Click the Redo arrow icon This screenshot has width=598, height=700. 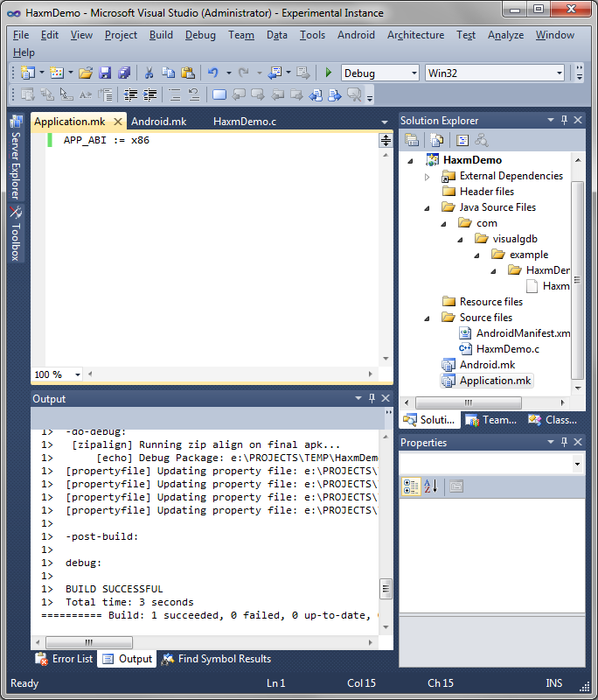click(243, 73)
